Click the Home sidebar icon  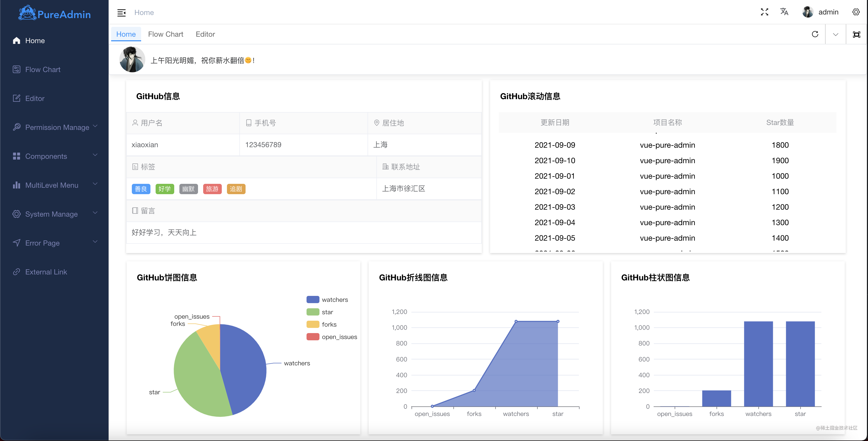click(17, 40)
